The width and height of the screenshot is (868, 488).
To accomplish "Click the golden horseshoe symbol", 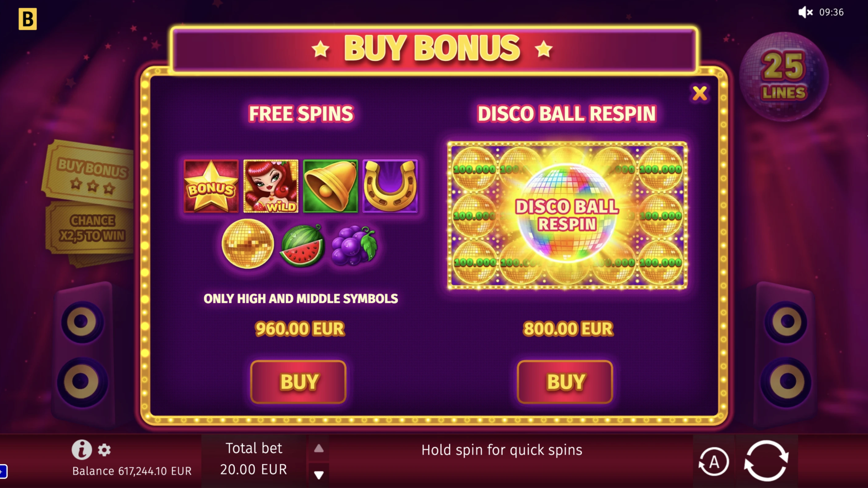I will pos(390,186).
